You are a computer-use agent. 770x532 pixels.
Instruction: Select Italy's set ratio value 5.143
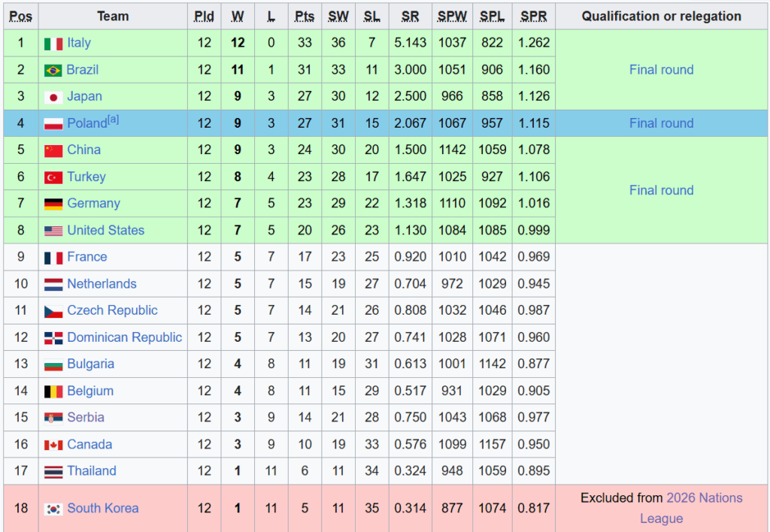coord(411,43)
